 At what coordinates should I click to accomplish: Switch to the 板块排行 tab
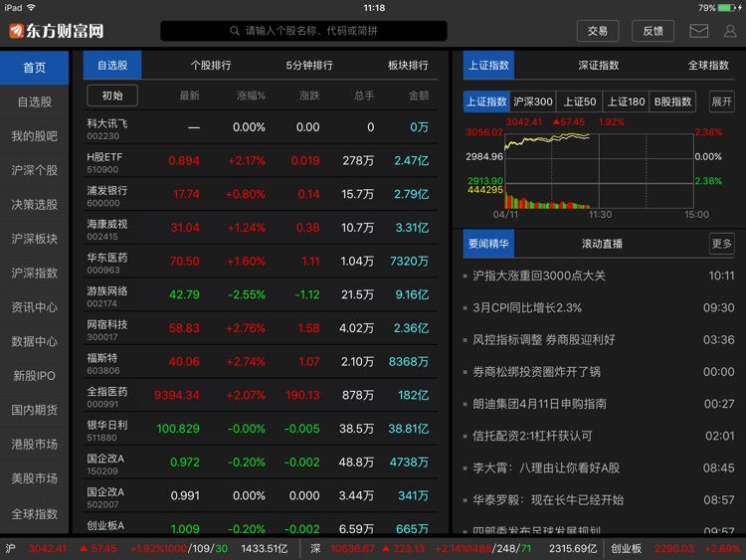coord(408,66)
